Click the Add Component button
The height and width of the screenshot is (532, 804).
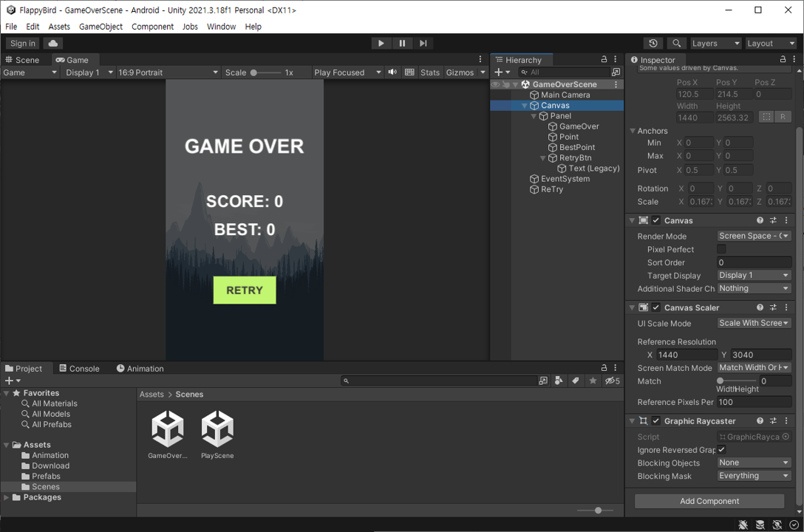(709, 501)
